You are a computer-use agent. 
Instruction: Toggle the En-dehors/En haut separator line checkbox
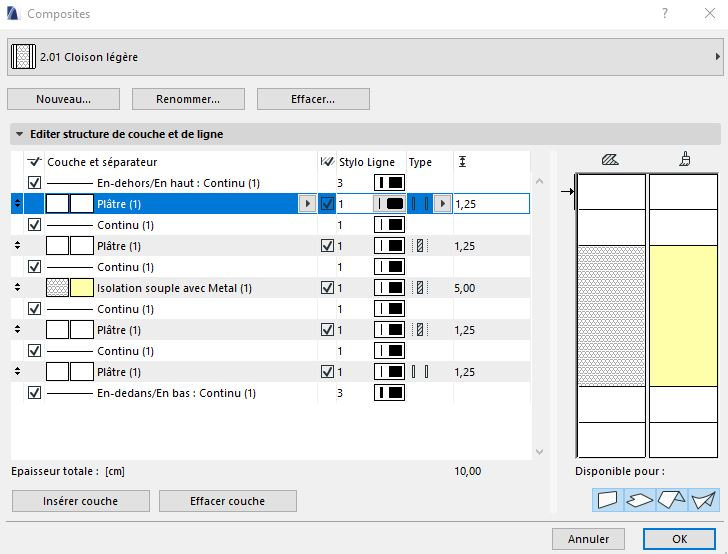pyautogui.click(x=34, y=182)
